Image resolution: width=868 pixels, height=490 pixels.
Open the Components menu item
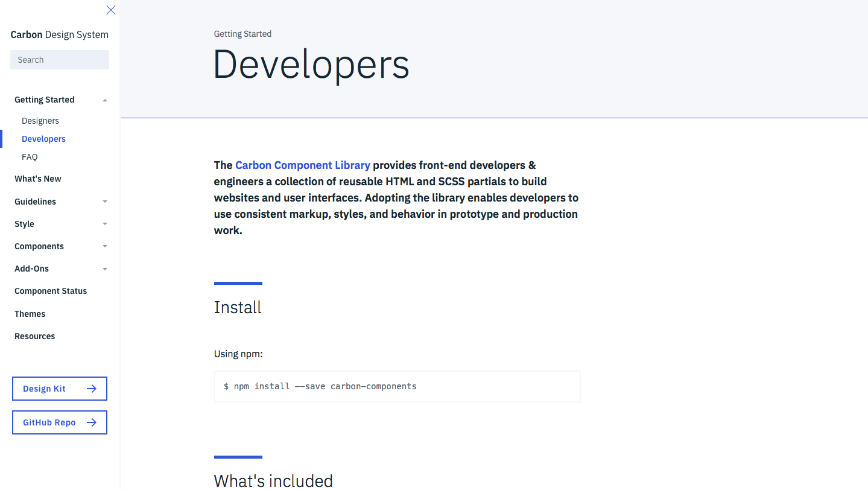39,246
